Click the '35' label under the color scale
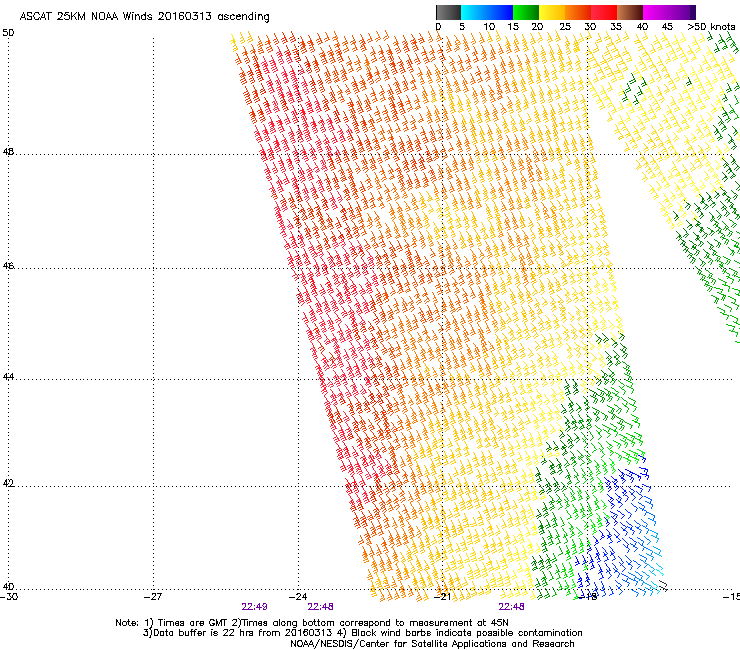 click(616, 27)
